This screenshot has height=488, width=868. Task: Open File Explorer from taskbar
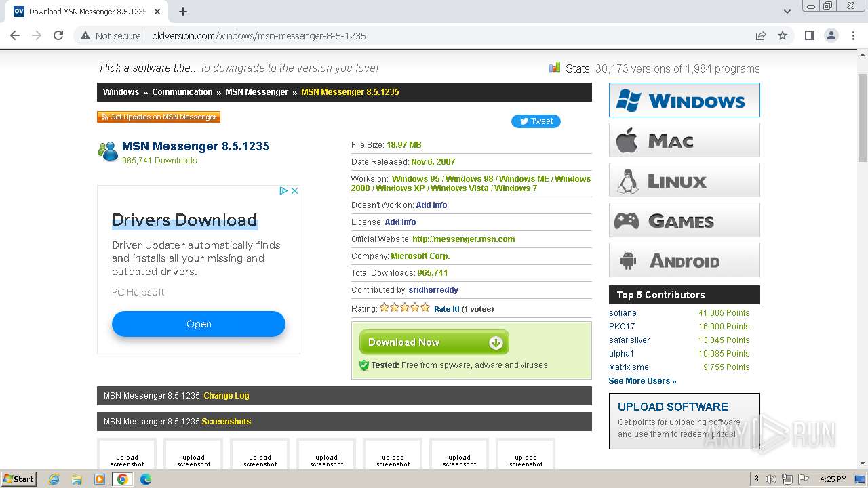(77, 479)
